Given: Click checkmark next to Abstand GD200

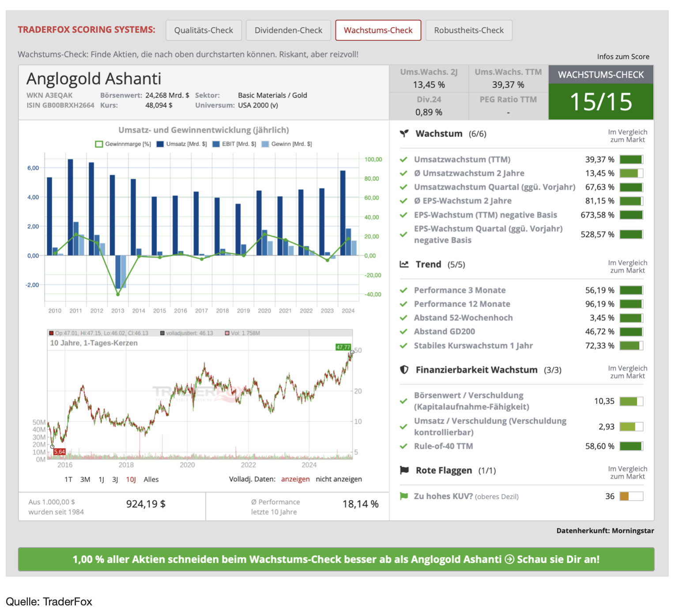Looking at the screenshot, I should pos(403,331).
